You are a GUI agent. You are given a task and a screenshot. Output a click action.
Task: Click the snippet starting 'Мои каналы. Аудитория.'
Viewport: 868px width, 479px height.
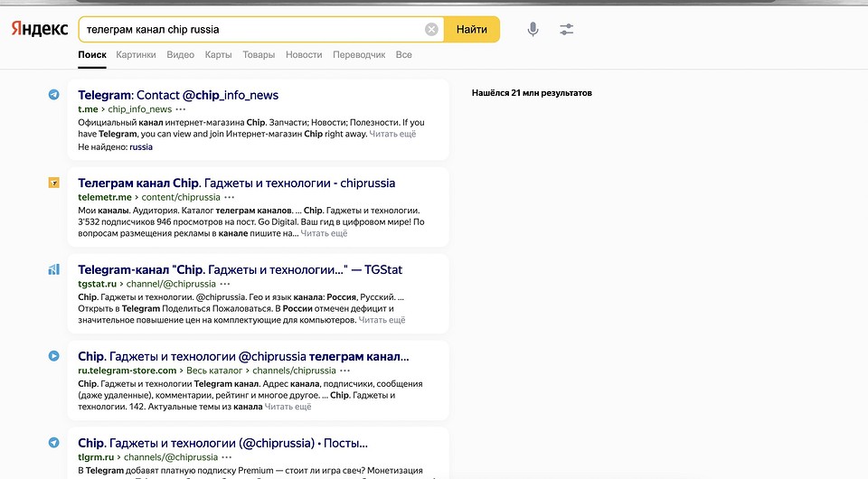click(251, 221)
